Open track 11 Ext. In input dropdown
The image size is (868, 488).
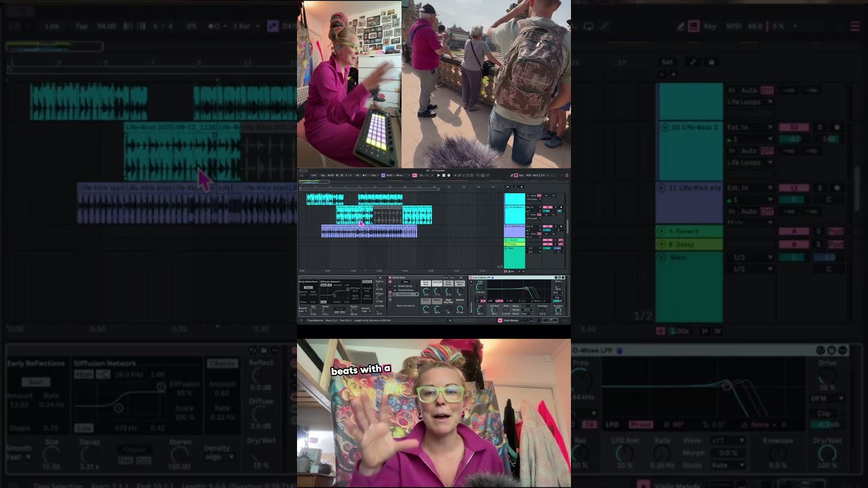point(534,226)
